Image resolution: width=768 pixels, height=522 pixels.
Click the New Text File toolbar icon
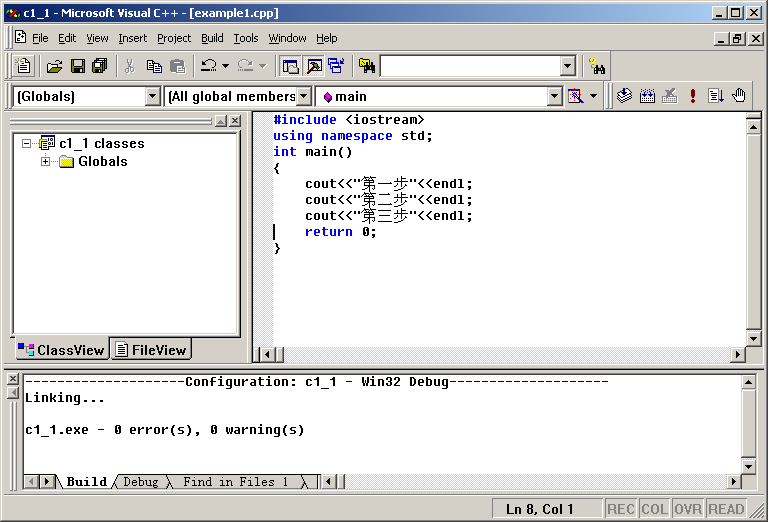24,66
